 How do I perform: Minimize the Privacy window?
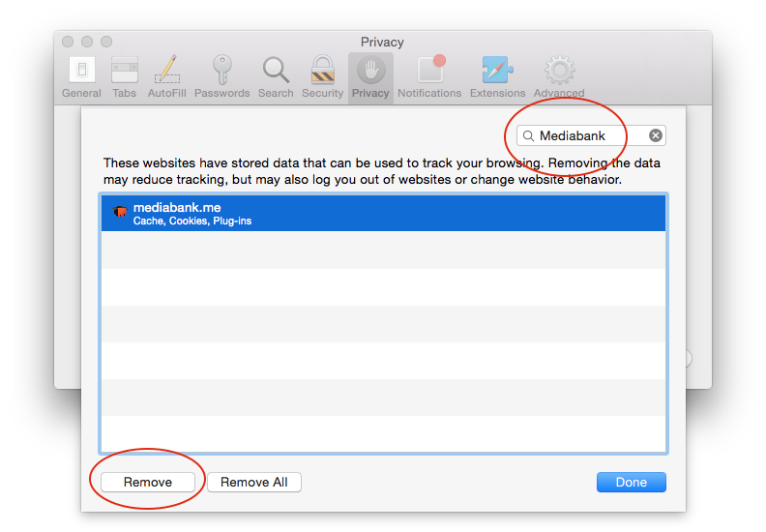[x=87, y=42]
